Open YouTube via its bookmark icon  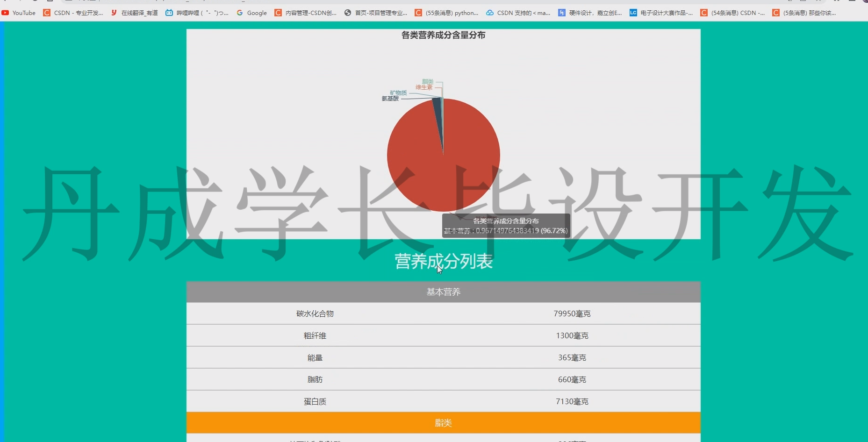pyautogui.click(x=5, y=13)
